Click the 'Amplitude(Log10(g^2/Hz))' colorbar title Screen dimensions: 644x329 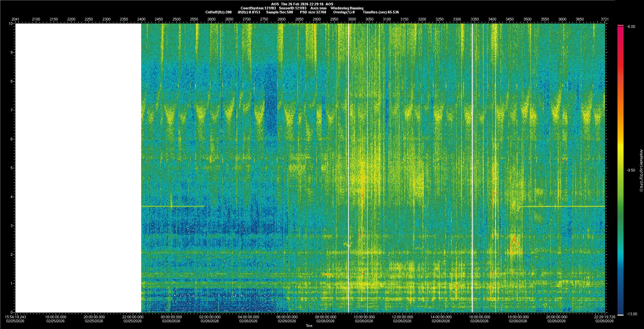pos(641,171)
